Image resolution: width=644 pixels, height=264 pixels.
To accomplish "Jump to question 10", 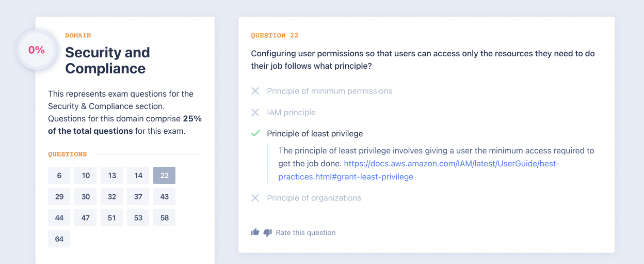I will tap(86, 176).
